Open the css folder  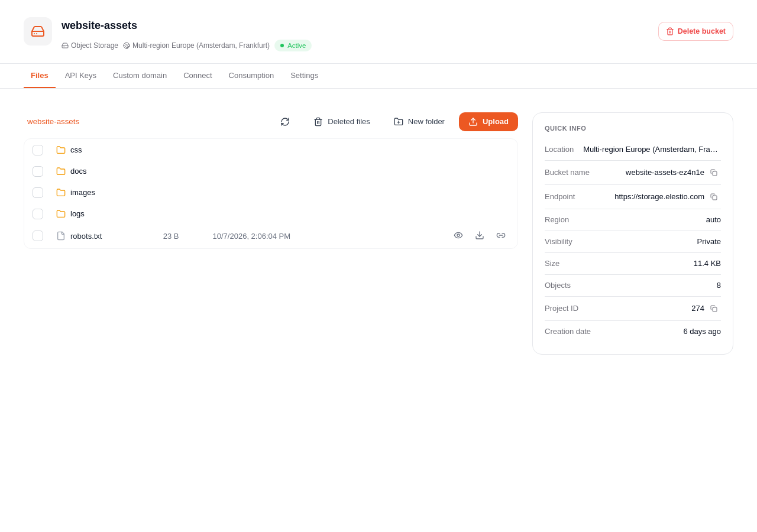click(x=76, y=150)
